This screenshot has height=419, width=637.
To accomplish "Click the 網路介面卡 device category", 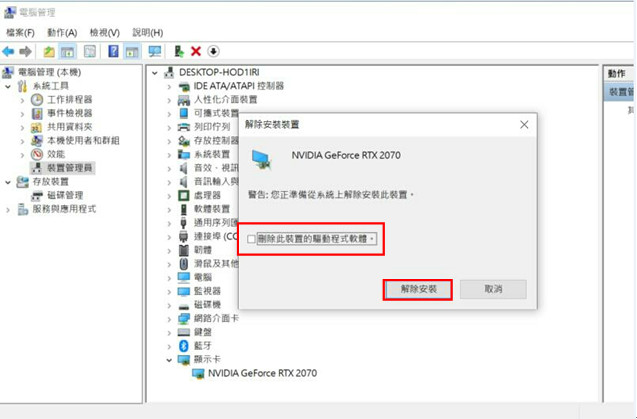I will tap(216, 318).
